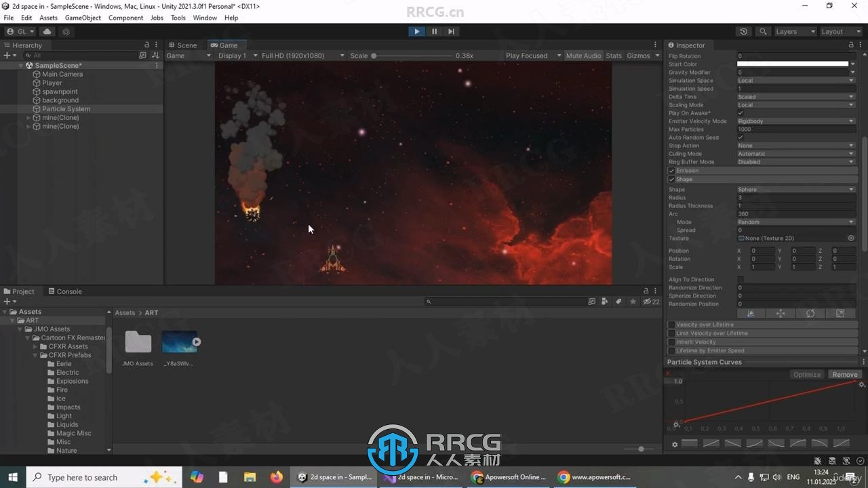
Task: Click the Step frame button
Action: [x=451, y=31]
